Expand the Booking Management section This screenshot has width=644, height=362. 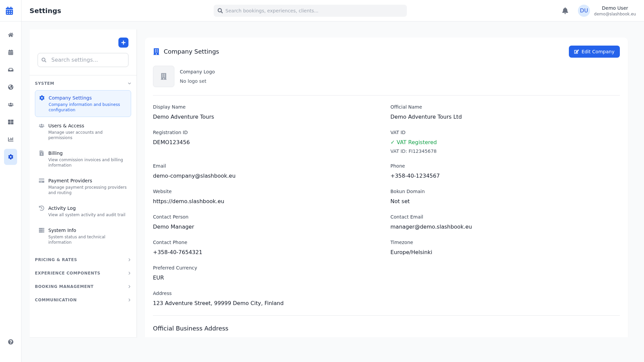point(83,287)
